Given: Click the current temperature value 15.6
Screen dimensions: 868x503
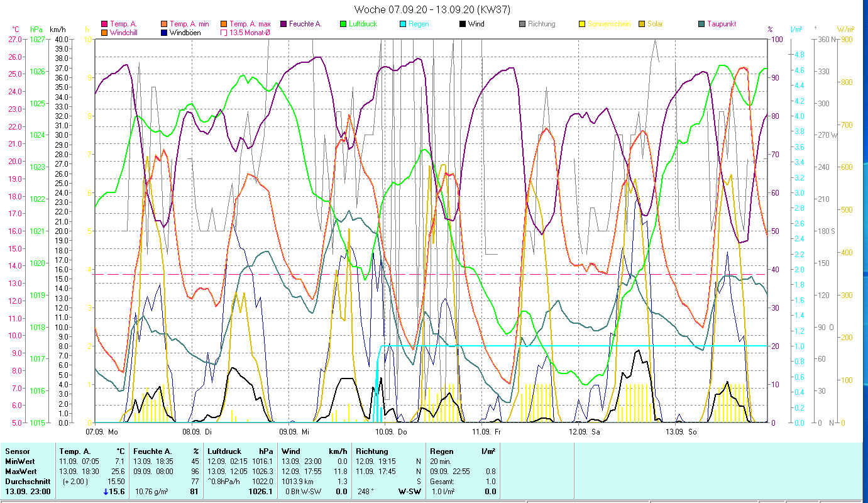Looking at the screenshot, I should [117, 492].
